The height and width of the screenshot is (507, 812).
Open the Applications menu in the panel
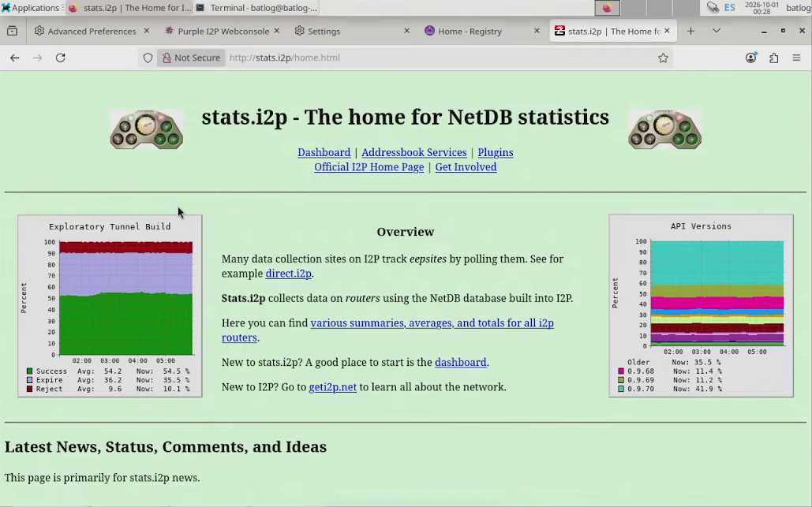pos(31,8)
